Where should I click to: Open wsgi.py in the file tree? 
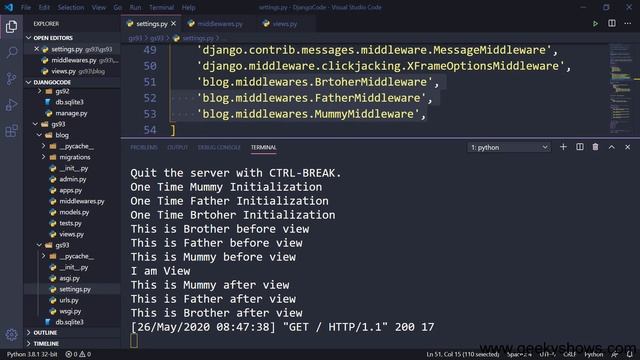(x=70, y=311)
